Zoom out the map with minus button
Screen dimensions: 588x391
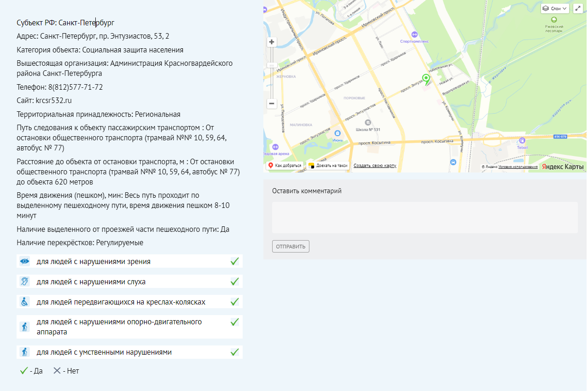[x=272, y=103]
